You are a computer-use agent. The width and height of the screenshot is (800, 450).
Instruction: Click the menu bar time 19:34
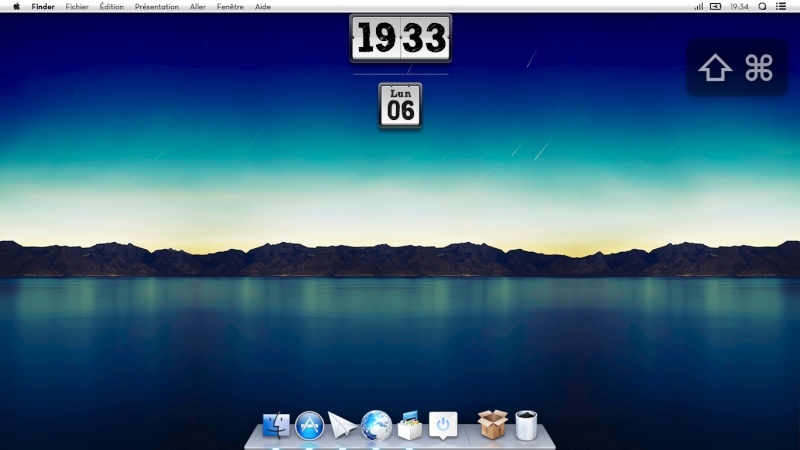(739, 6)
